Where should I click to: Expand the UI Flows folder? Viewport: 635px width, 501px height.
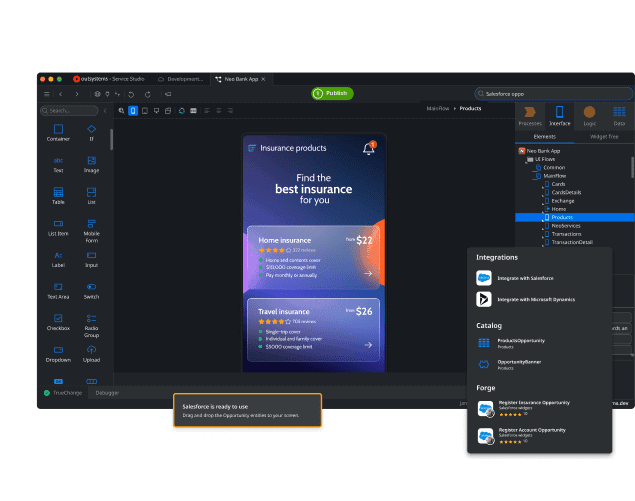click(541, 159)
